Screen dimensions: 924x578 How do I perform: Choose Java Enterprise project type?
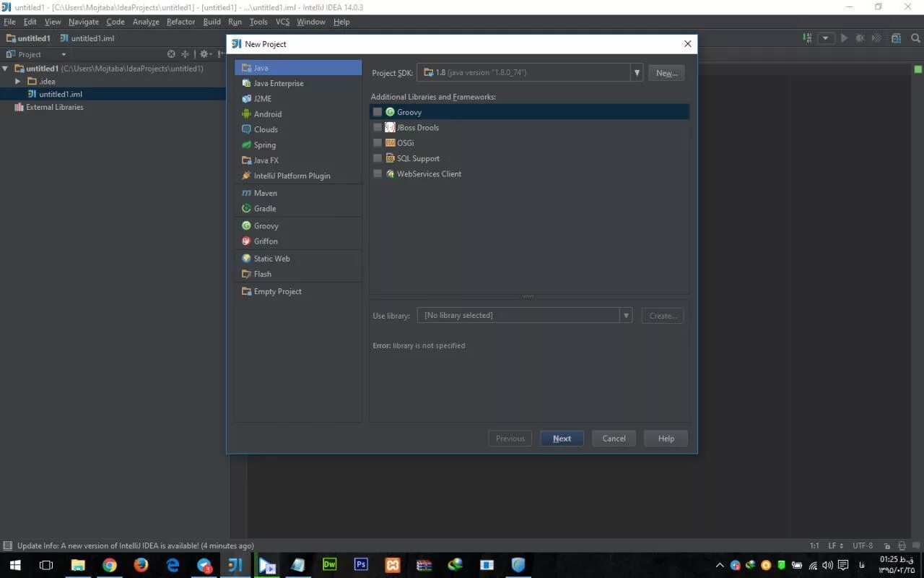298,83
